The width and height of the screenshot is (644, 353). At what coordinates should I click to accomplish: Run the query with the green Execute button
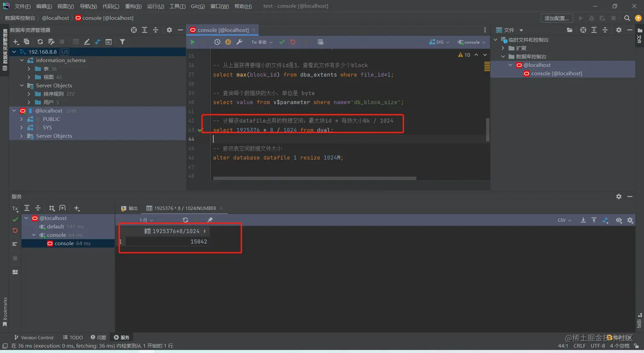click(x=193, y=42)
